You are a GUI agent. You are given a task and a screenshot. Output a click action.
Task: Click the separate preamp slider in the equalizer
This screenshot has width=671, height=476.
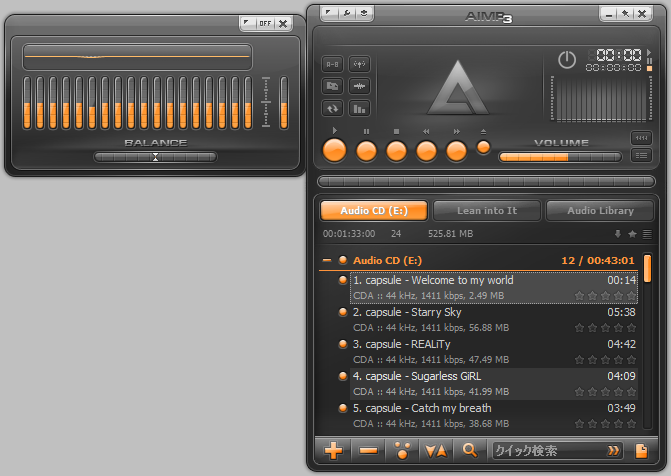(x=284, y=103)
